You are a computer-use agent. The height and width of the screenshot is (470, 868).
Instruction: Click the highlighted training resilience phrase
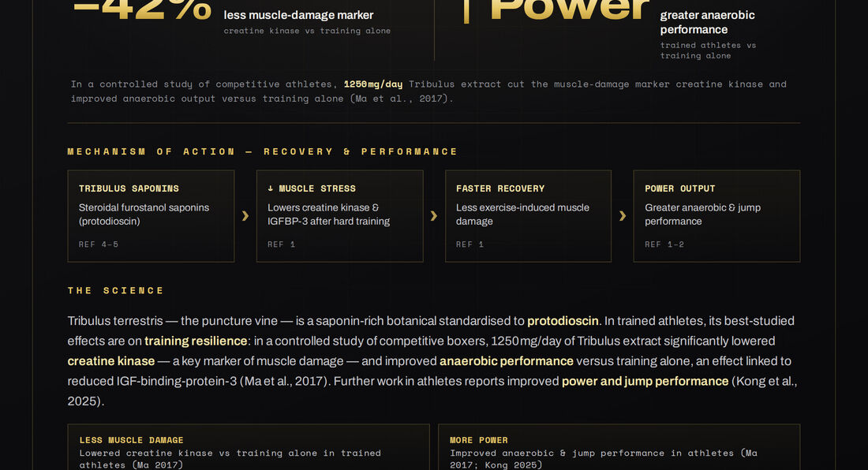pyautogui.click(x=196, y=341)
